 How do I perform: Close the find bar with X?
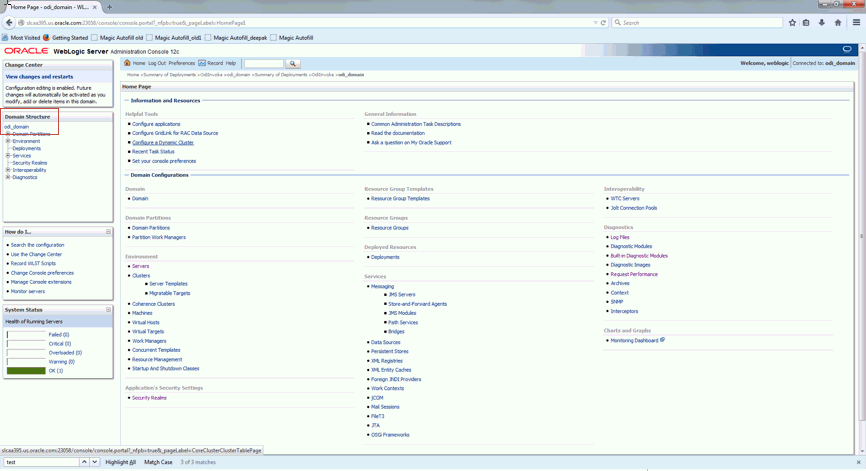pos(858,462)
